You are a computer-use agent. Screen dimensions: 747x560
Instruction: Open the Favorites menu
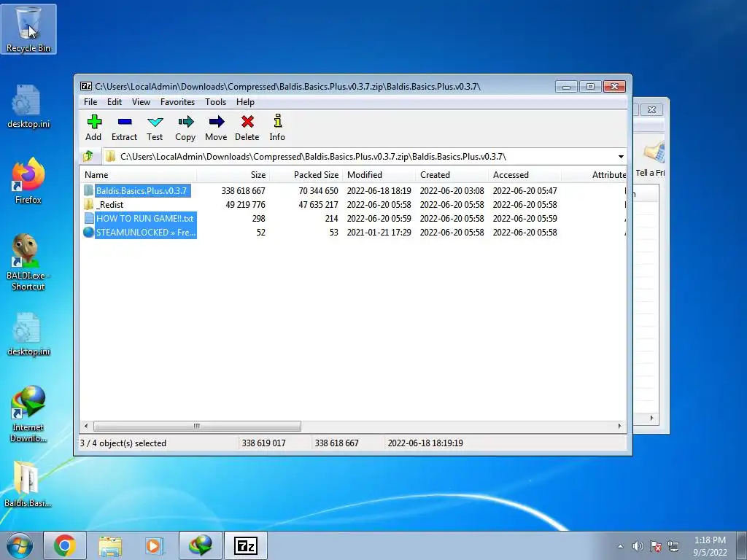click(x=178, y=102)
